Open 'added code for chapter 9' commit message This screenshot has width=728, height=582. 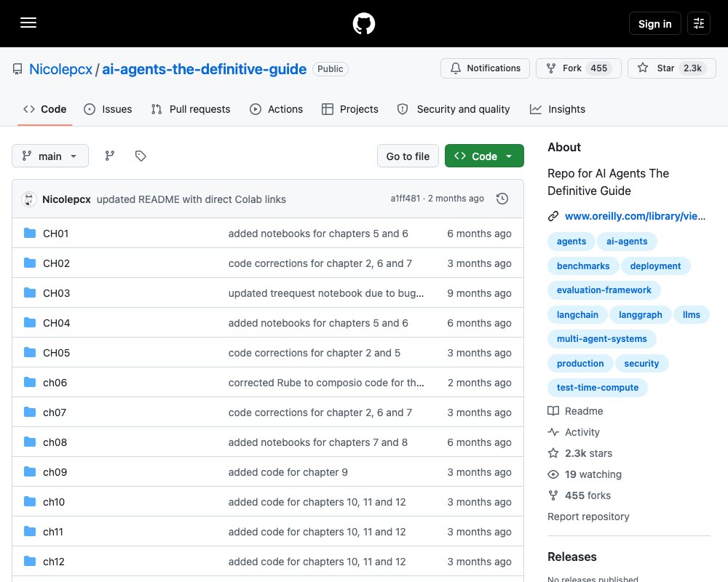(x=288, y=472)
